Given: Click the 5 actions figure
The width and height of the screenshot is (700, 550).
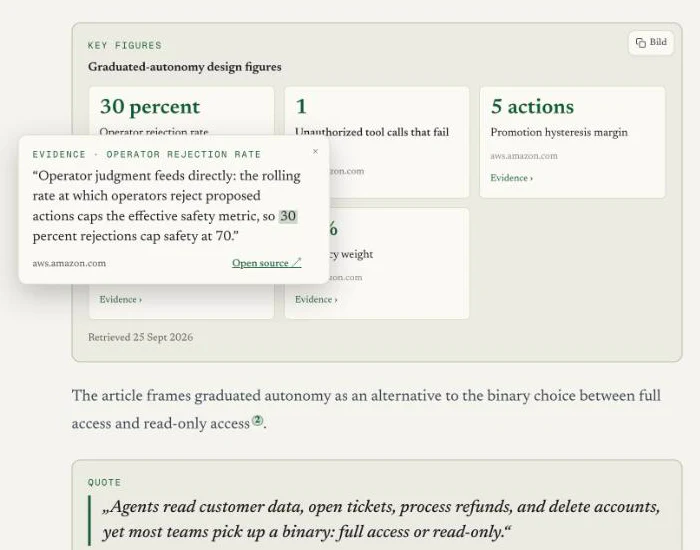Looking at the screenshot, I should click(x=532, y=106).
